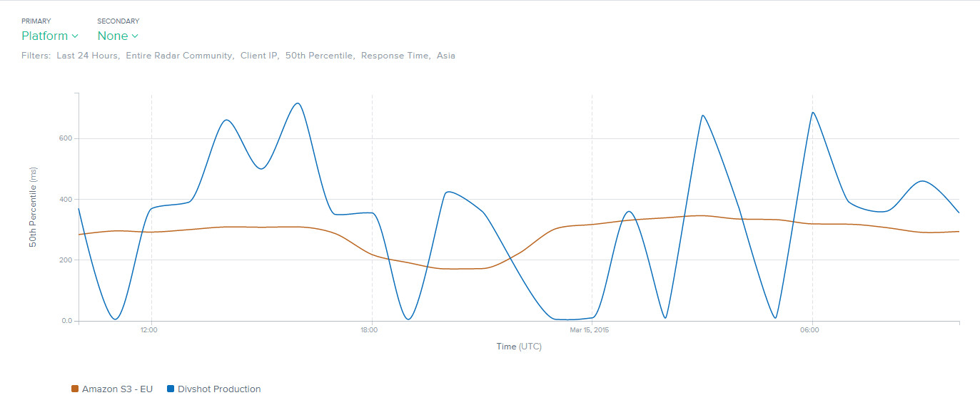Click the 600 y-axis tick label
This screenshot has width=980, height=420.
[65, 138]
